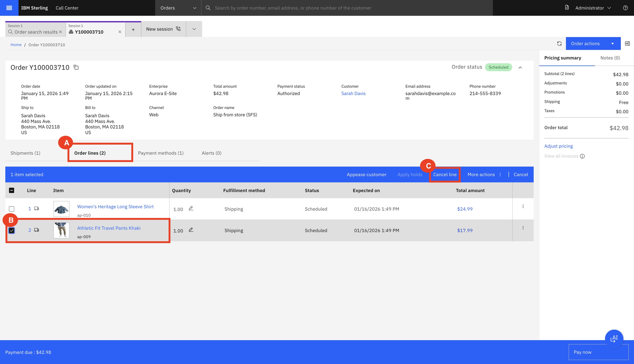Close the Y100003710 session tab

pos(120,32)
